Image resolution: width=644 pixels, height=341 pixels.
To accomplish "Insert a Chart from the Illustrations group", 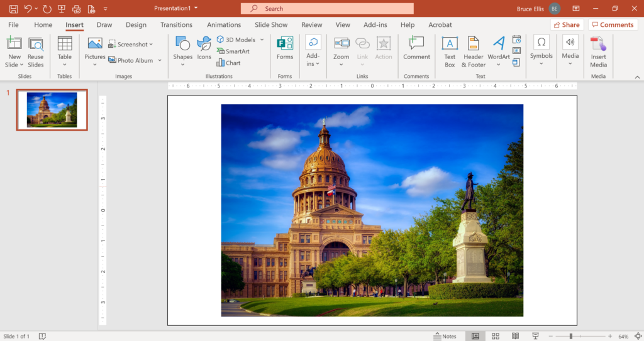I will click(229, 63).
